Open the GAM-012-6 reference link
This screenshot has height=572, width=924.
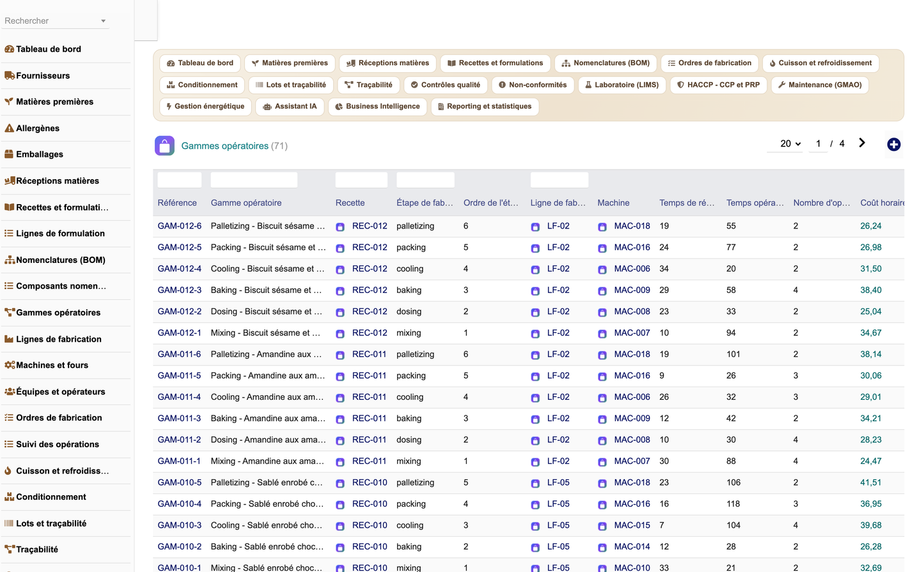pos(180,226)
